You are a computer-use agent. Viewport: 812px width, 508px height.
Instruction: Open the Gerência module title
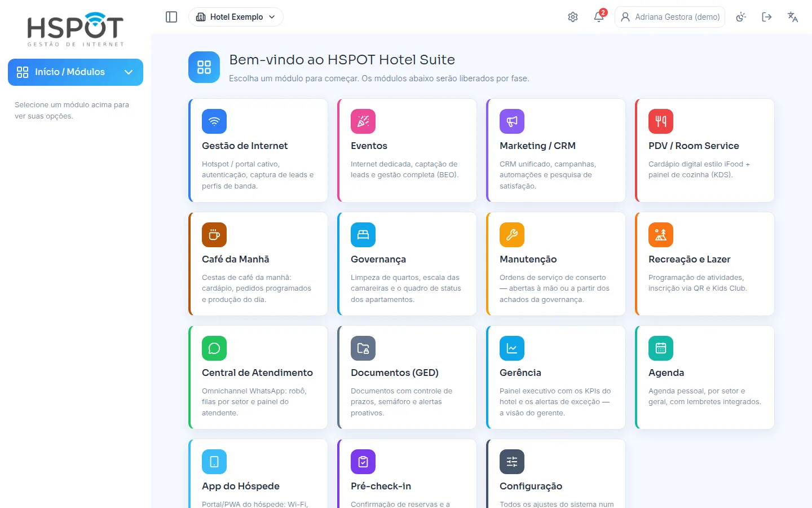click(520, 373)
